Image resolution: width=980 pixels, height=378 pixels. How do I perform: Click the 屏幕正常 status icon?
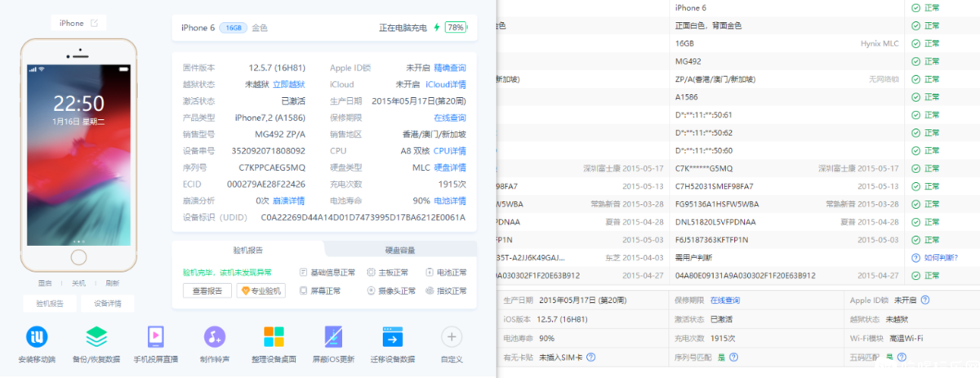(303, 291)
